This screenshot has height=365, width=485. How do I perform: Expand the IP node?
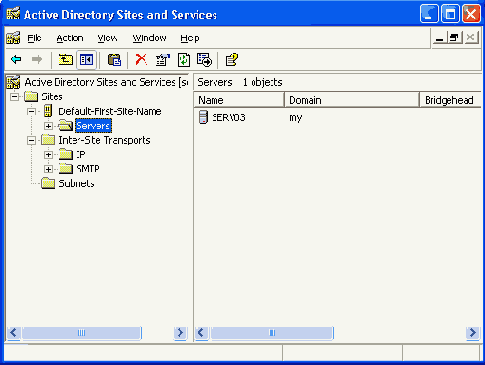[x=48, y=155]
